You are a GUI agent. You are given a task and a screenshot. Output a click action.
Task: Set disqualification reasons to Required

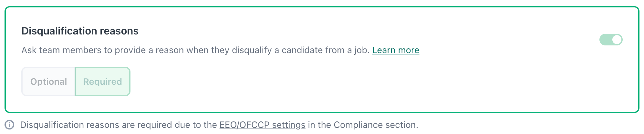pos(102,81)
